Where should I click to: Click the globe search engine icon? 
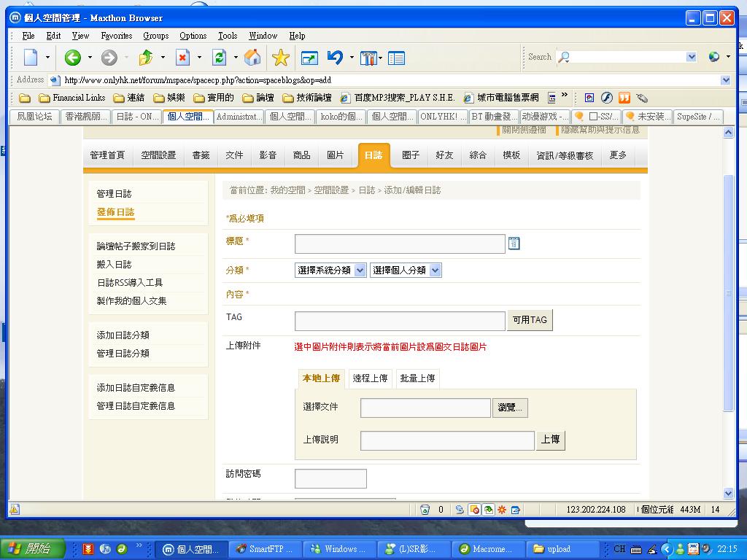pos(713,57)
